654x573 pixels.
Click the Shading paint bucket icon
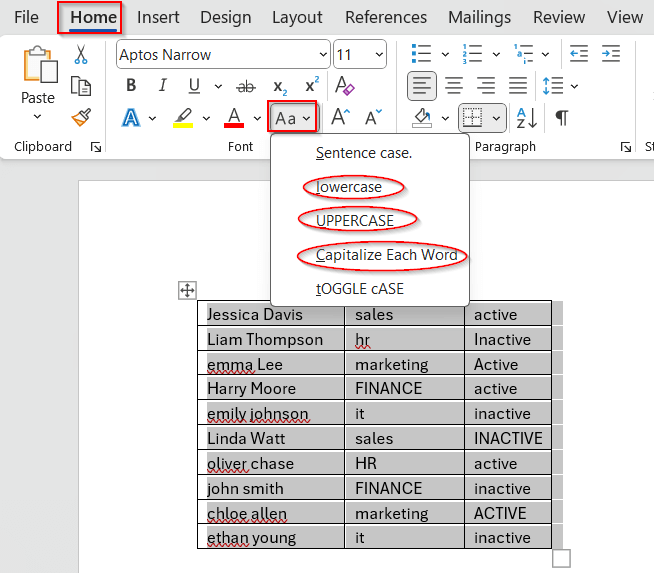tap(422, 118)
